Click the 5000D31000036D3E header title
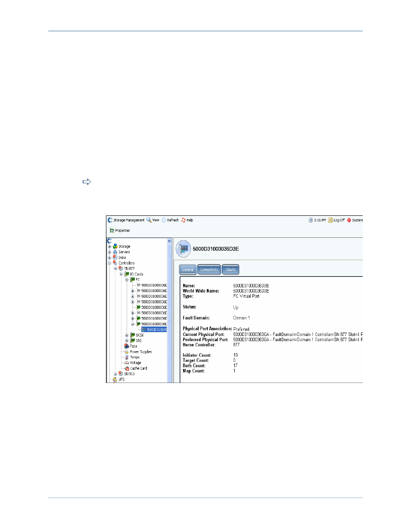The height and width of the screenshot is (532, 411). [x=215, y=249]
